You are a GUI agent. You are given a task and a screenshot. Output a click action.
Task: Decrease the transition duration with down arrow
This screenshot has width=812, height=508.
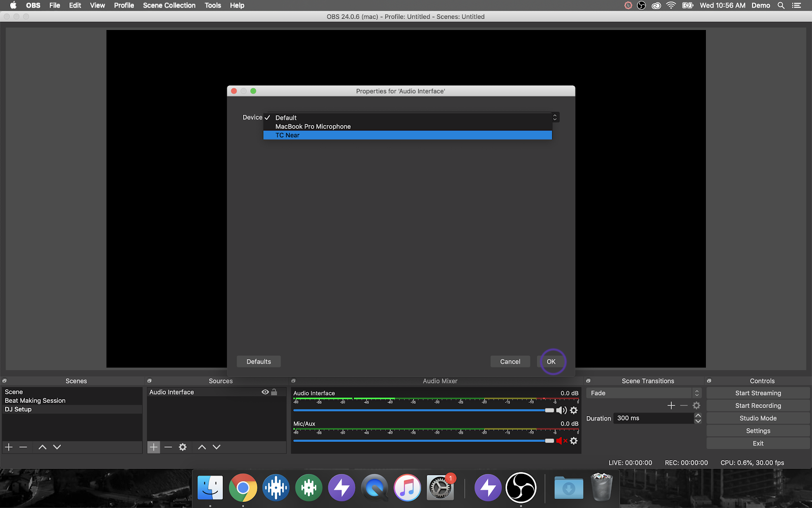(x=698, y=421)
